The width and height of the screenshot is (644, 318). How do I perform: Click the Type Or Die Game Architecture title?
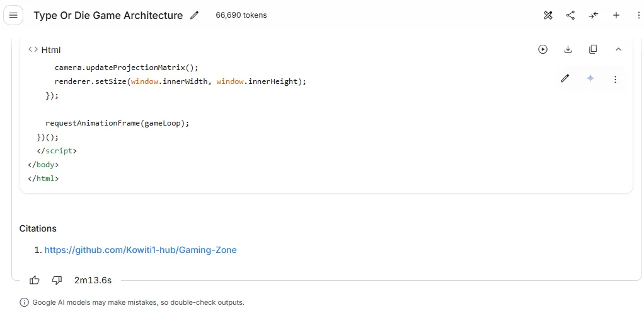[x=108, y=16]
